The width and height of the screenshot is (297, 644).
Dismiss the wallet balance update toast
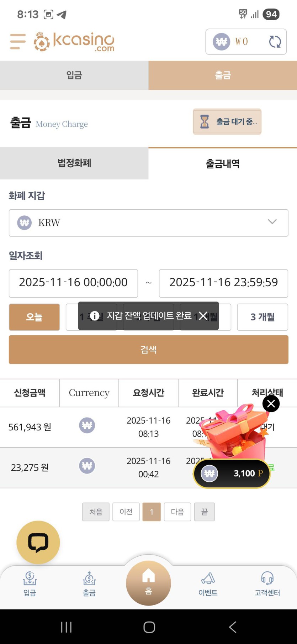[x=203, y=316]
